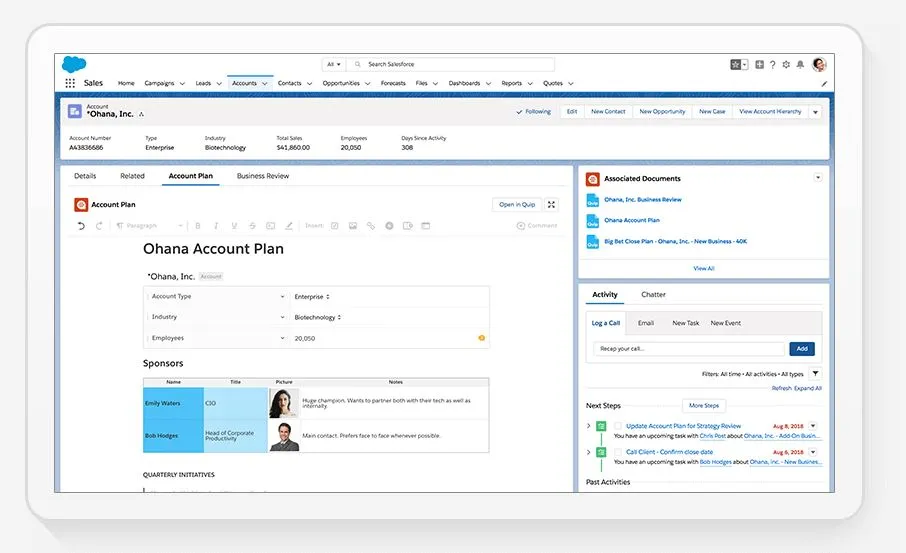The width and height of the screenshot is (906, 553).
Task: Open the search scope All dropdown
Action: tap(334, 64)
